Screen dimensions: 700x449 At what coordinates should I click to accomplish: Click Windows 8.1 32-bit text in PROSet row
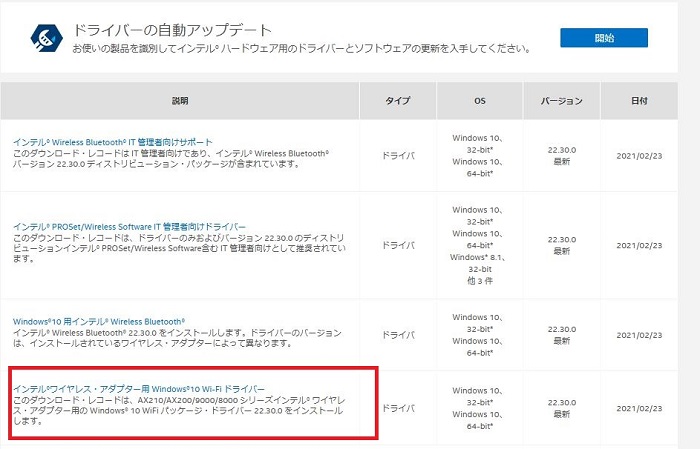pyautogui.click(x=479, y=263)
